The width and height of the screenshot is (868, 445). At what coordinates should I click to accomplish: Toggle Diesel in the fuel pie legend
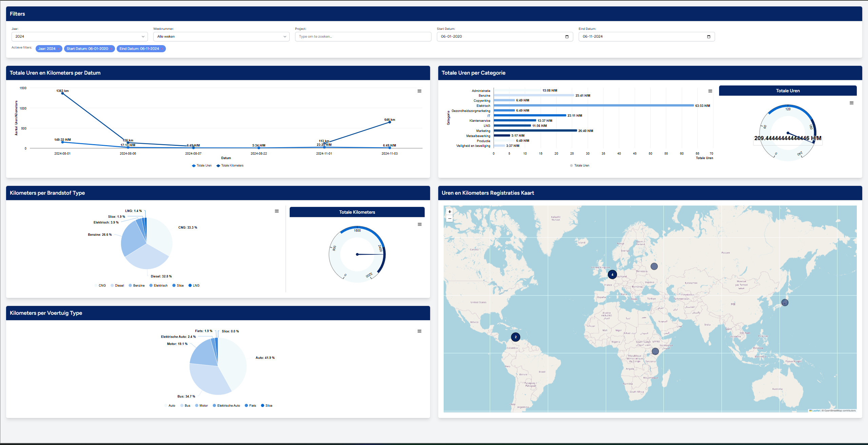click(x=117, y=286)
